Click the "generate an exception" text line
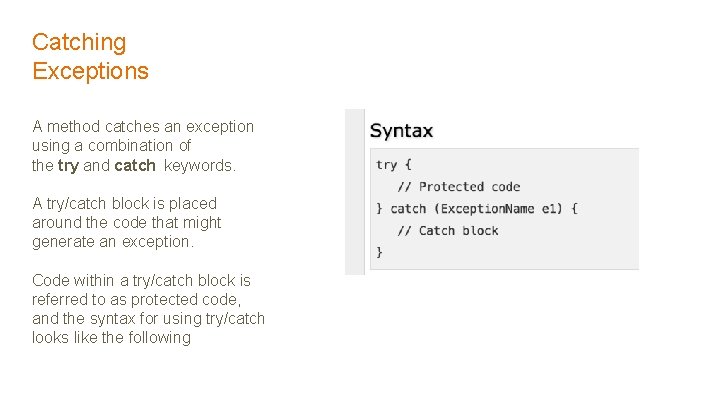Image resolution: width=720 pixels, height=405 pixels. [111, 241]
